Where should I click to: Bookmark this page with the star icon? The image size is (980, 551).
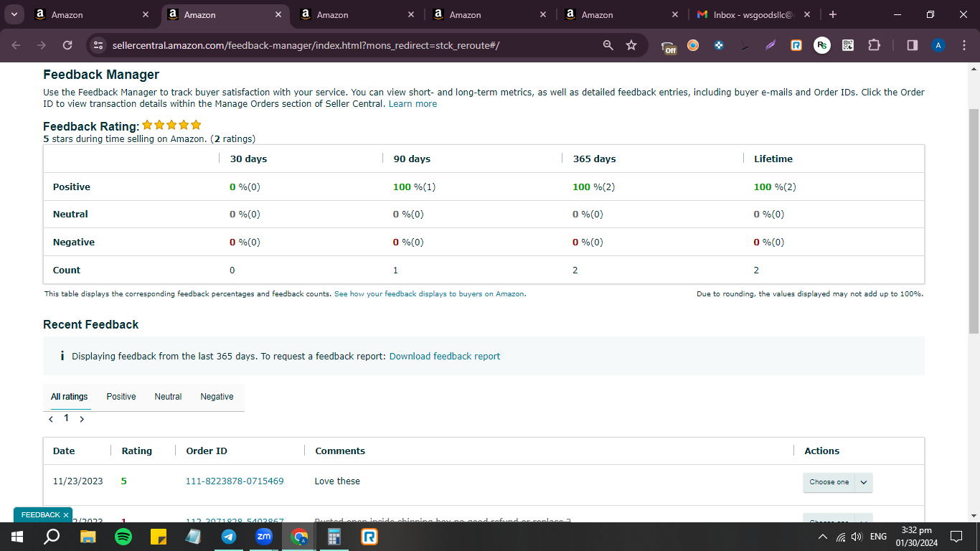pyautogui.click(x=631, y=45)
